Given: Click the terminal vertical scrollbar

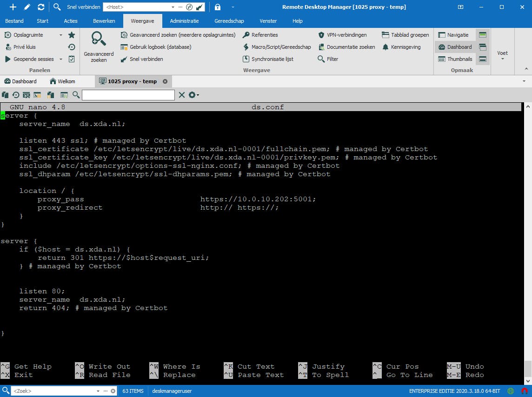Looking at the screenshot, I should click(528, 244).
